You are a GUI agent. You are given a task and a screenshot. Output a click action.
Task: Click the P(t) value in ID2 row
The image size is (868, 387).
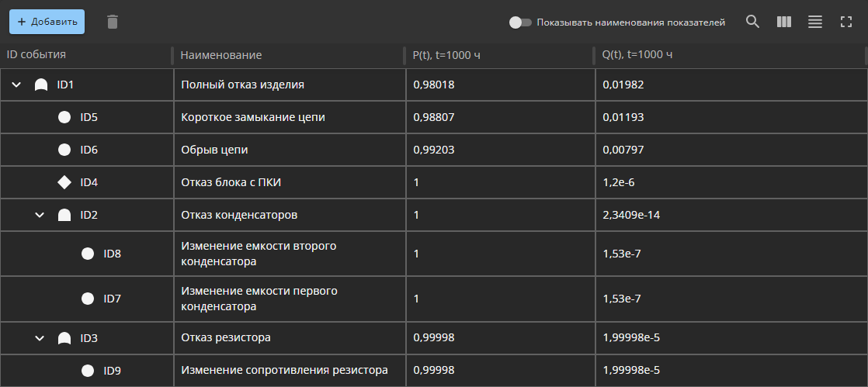tap(416, 215)
